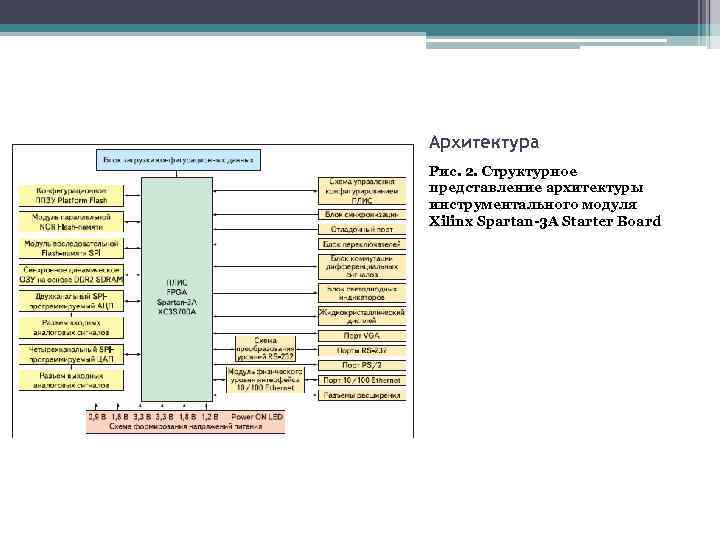Click the "DDR2 SDRAM" memory block
This screenshot has height=540, width=720.
click(71, 275)
